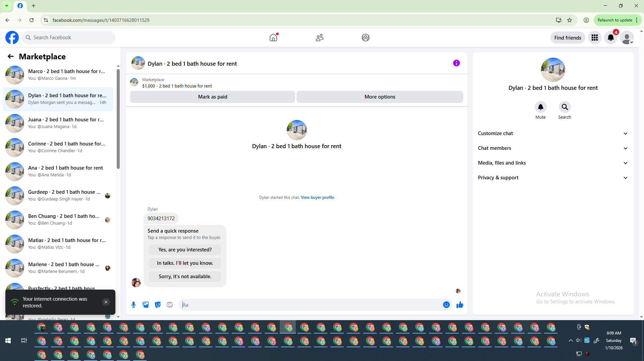Send 'Yes, are you interested?' quick response
644x361 pixels.
click(x=185, y=250)
